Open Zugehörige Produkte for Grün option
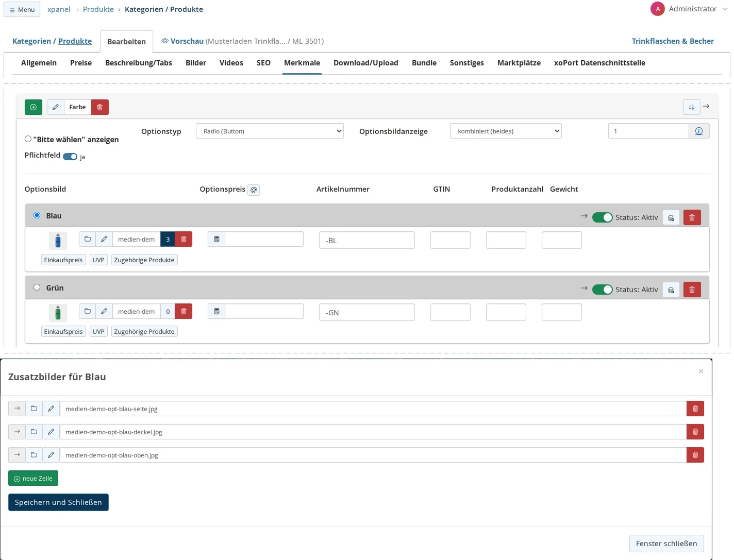This screenshot has width=734, height=560. click(x=144, y=332)
